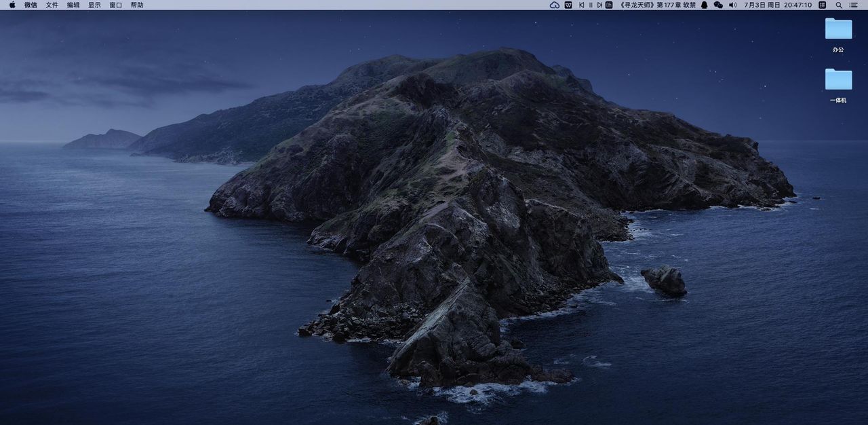The height and width of the screenshot is (425, 868).
Task: Open the 编辑 menu
Action: tap(73, 5)
